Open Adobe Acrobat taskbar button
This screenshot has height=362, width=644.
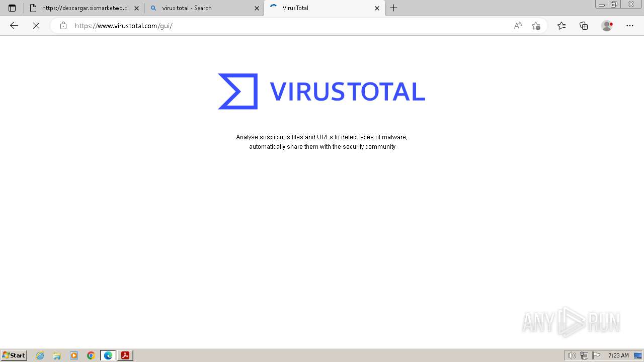(125, 355)
